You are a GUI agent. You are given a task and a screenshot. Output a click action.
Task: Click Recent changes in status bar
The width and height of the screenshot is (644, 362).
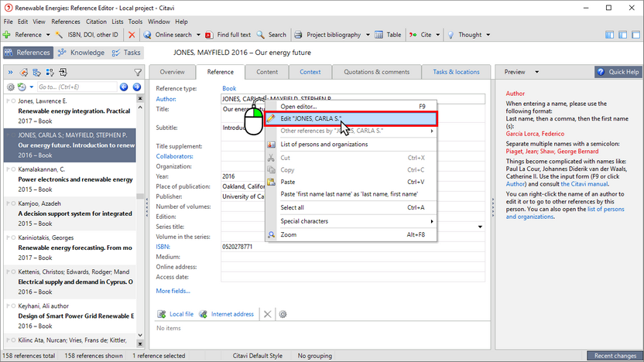pyautogui.click(x=615, y=356)
